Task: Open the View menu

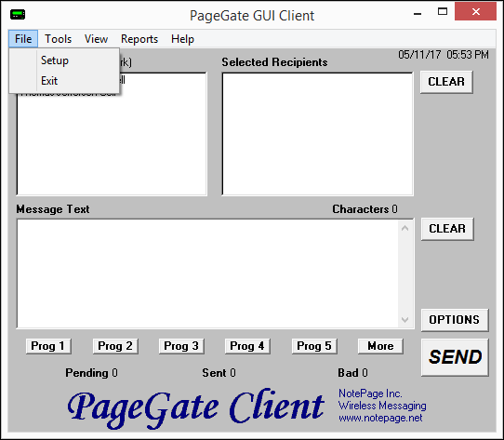Action: pos(96,39)
